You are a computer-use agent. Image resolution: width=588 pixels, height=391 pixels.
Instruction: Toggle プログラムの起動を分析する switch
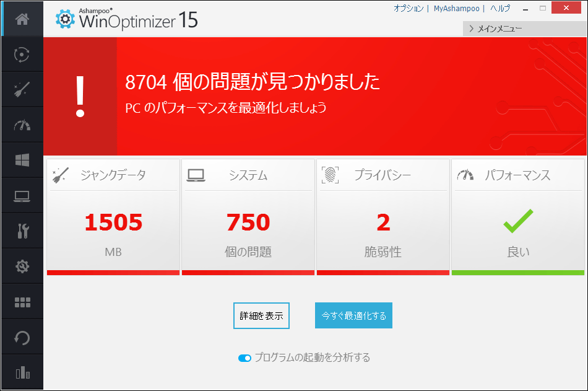pyautogui.click(x=244, y=358)
